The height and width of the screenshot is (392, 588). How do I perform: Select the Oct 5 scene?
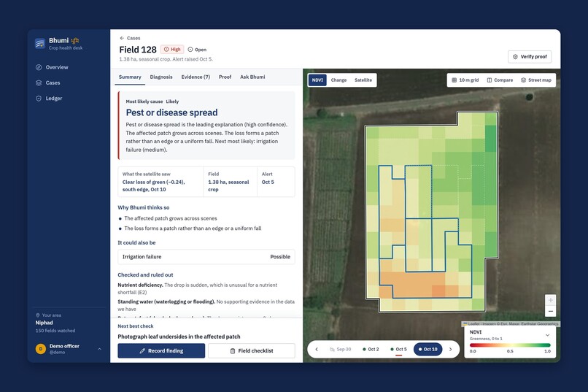point(398,349)
